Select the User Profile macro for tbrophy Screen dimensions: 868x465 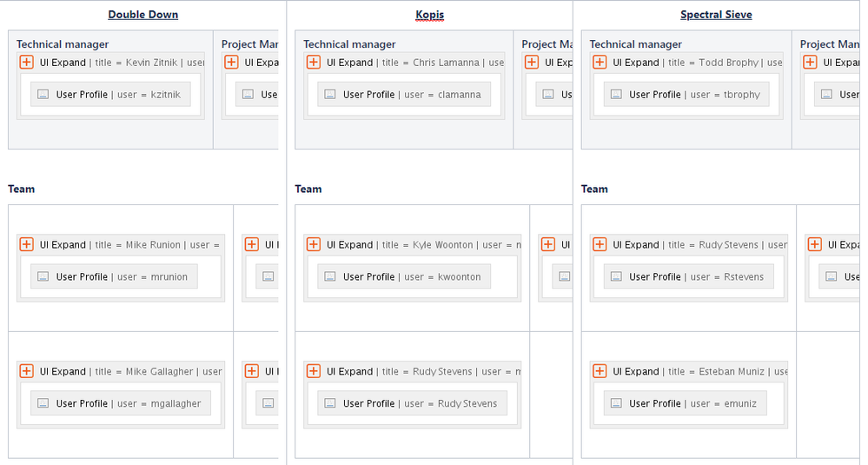point(686,94)
